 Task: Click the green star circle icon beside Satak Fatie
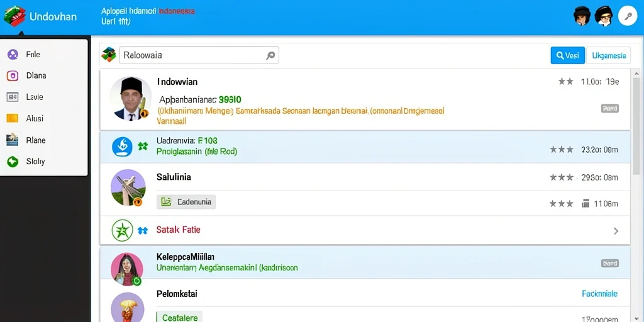pyautogui.click(x=123, y=230)
